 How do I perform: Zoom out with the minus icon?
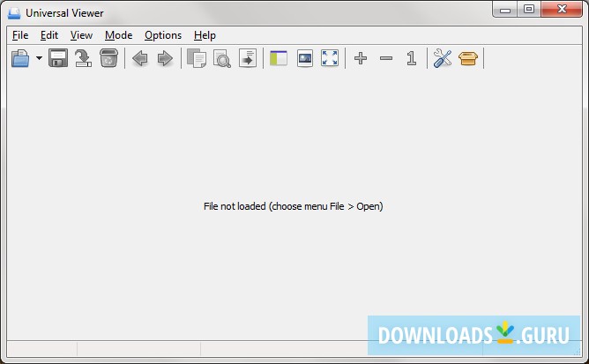pos(386,58)
